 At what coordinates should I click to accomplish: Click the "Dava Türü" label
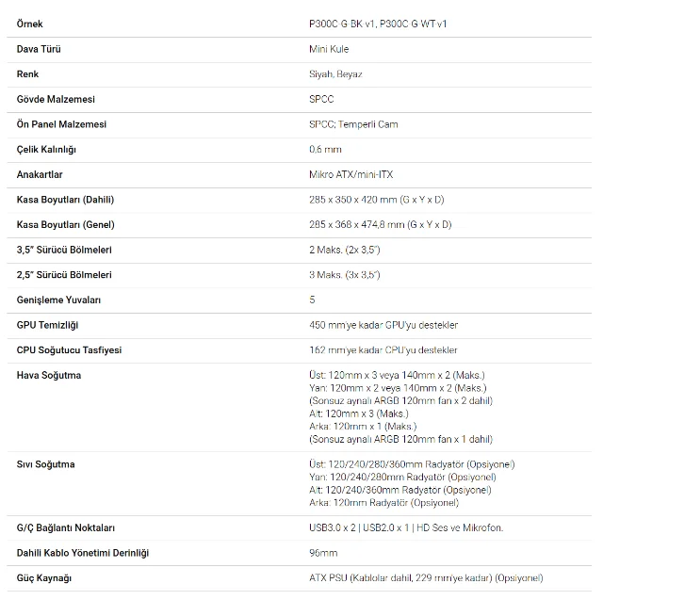click(41, 48)
